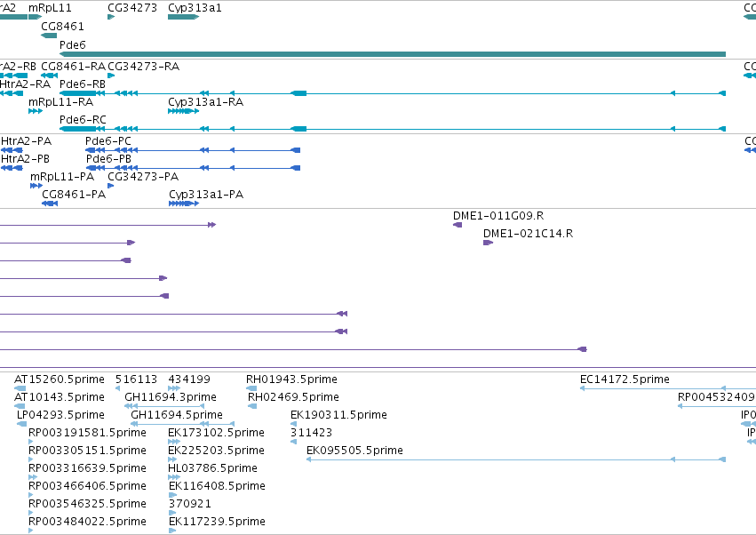Select the mRpL11-RA transcript

click(x=36, y=111)
